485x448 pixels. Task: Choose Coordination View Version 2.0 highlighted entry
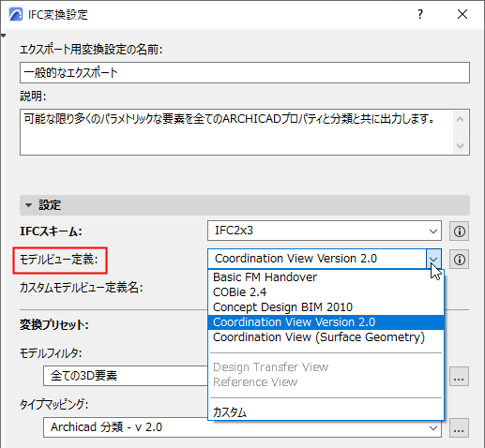coord(326,322)
